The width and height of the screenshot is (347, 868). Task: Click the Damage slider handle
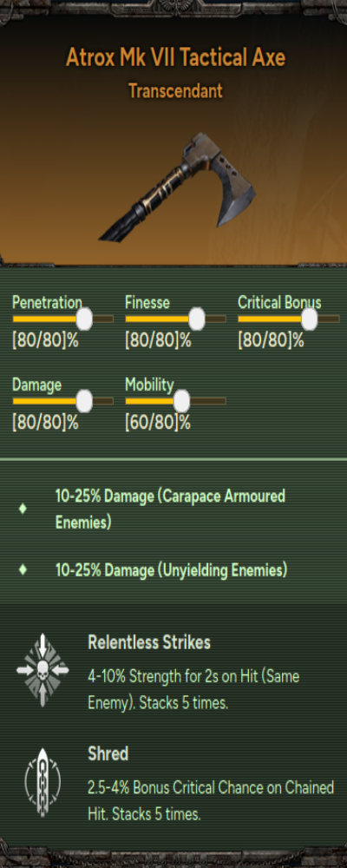pyautogui.click(x=84, y=401)
